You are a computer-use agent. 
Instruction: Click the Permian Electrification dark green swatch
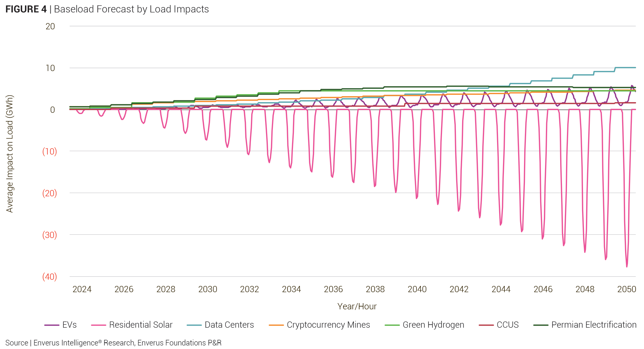pyautogui.click(x=541, y=325)
